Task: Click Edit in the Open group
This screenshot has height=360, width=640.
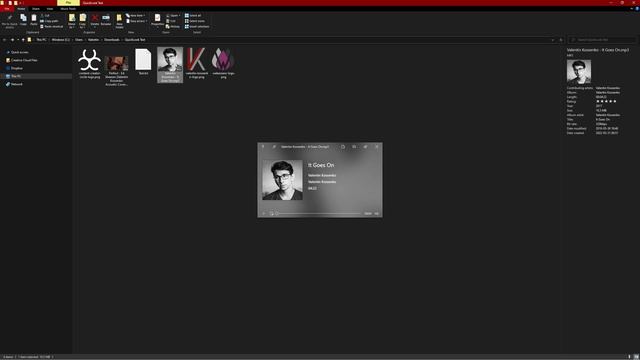Action: (171, 21)
